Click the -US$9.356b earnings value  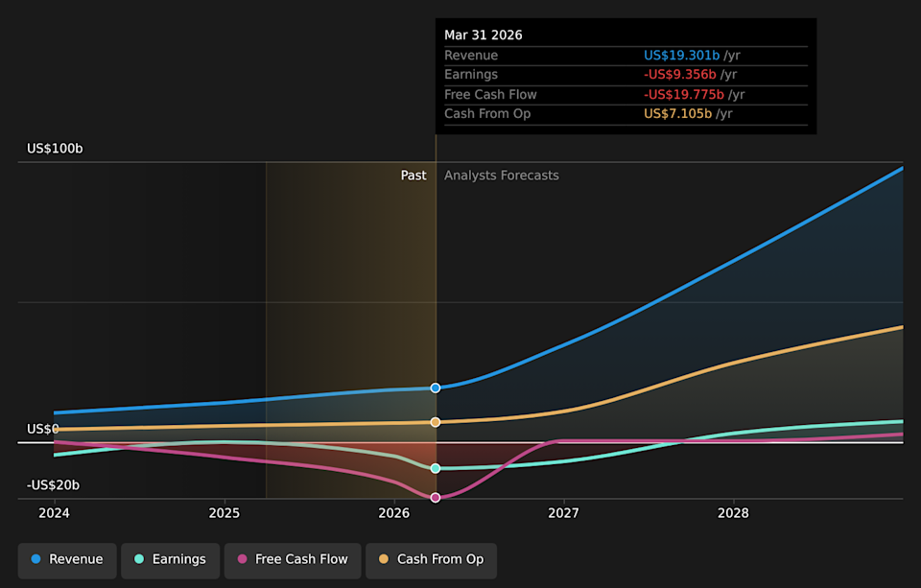point(680,75)
